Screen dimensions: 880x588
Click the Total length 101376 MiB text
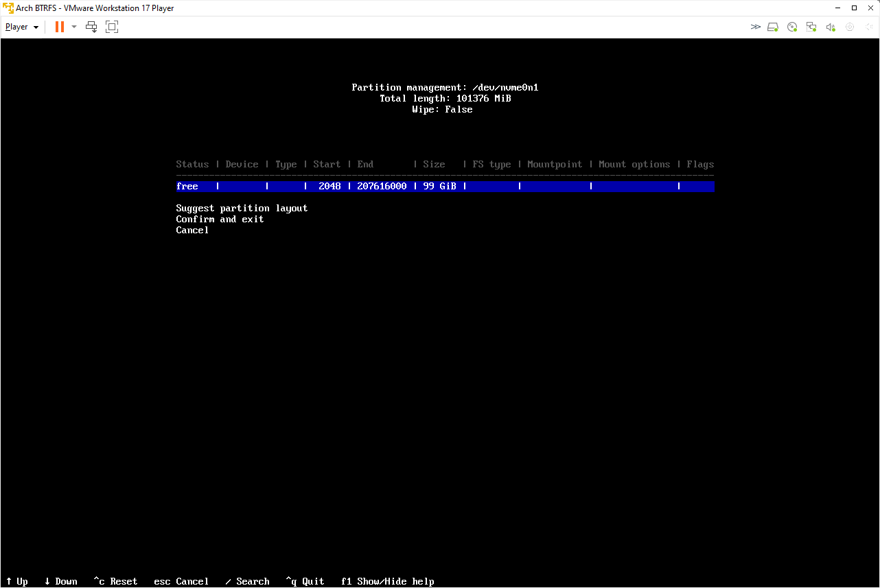click(445, 98)
